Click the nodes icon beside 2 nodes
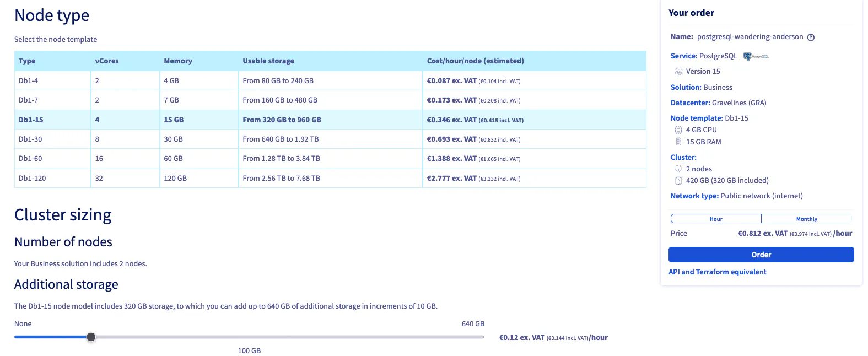The height and width of the screenshot is (356, 868). 678,169
